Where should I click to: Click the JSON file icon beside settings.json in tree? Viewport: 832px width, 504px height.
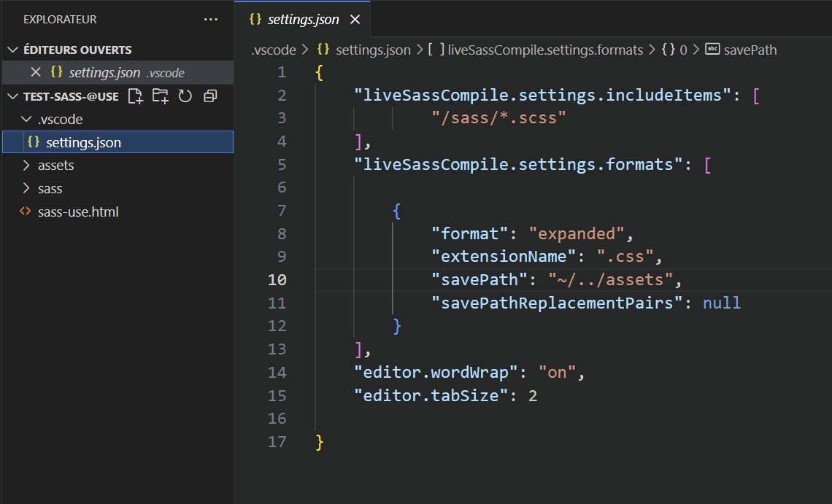coord(34,141)
